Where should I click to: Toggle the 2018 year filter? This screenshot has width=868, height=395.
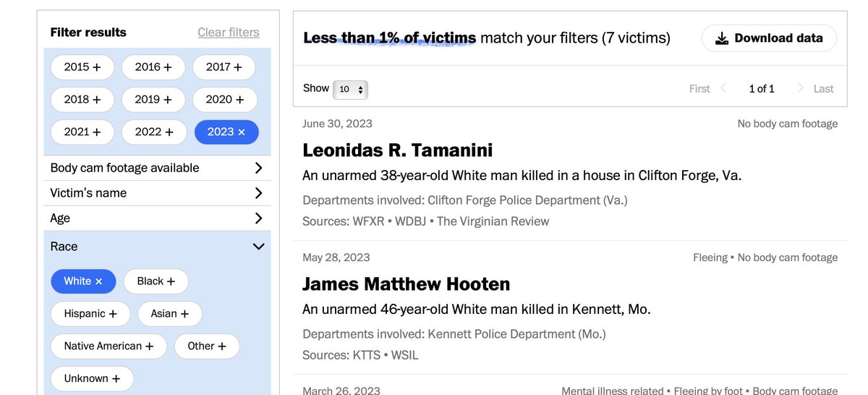(82, 99)
